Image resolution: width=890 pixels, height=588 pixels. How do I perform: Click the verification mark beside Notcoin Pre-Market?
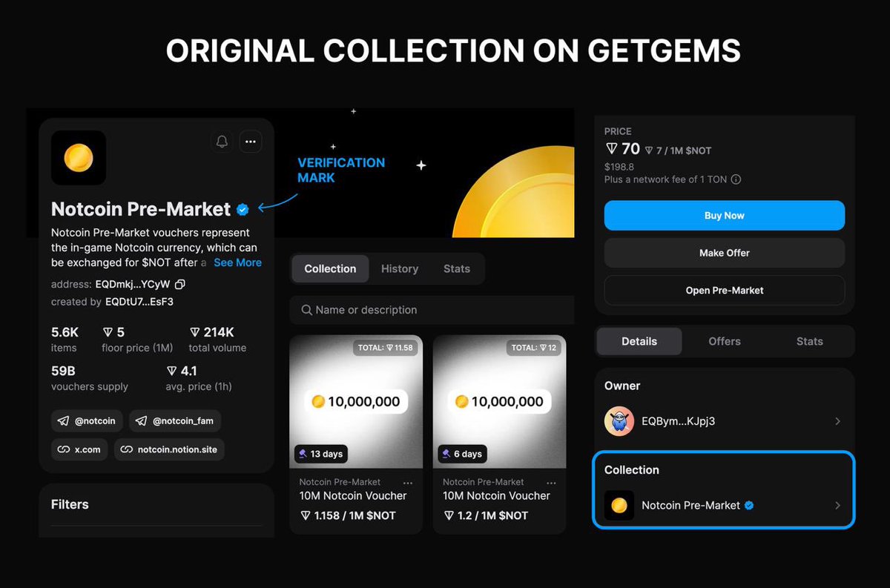coord(243,209)
